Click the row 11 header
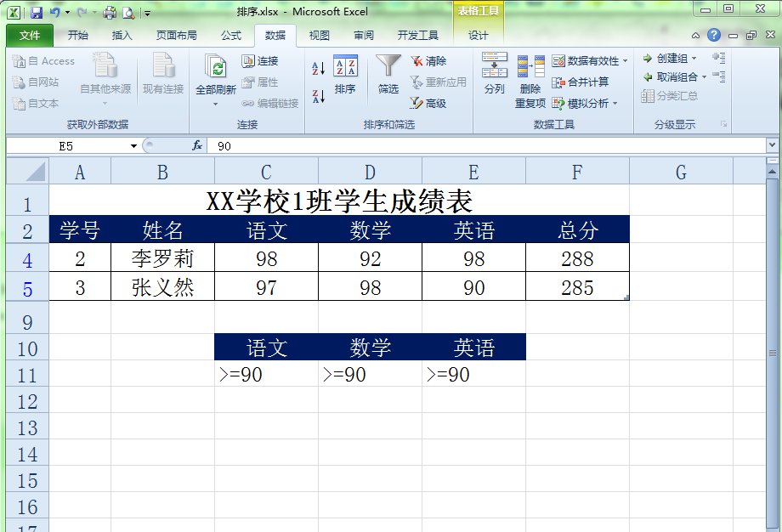782x532 pixels. (x=27, y=375)
